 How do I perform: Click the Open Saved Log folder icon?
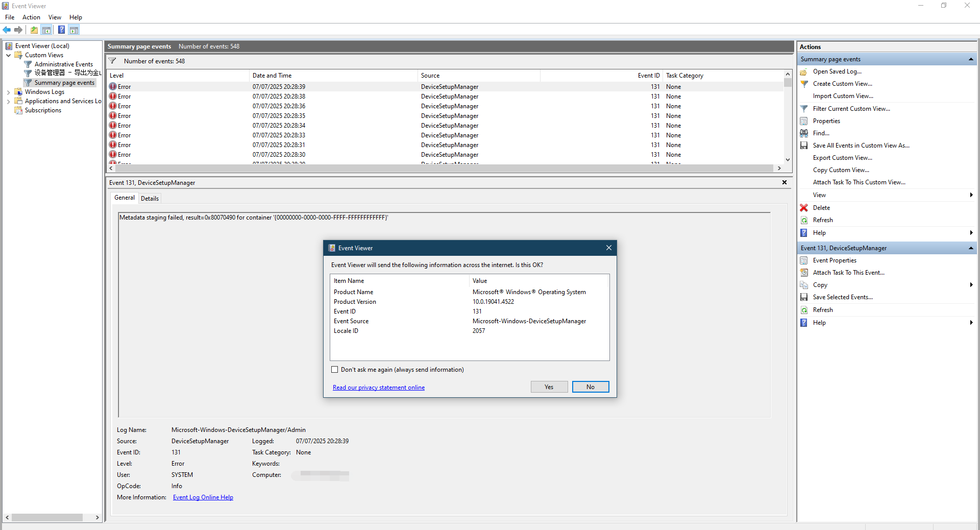point(804,71)
